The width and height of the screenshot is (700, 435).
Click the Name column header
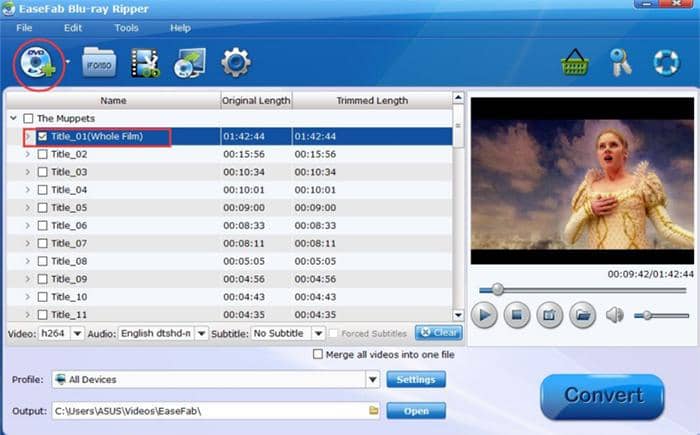(113, 100)
